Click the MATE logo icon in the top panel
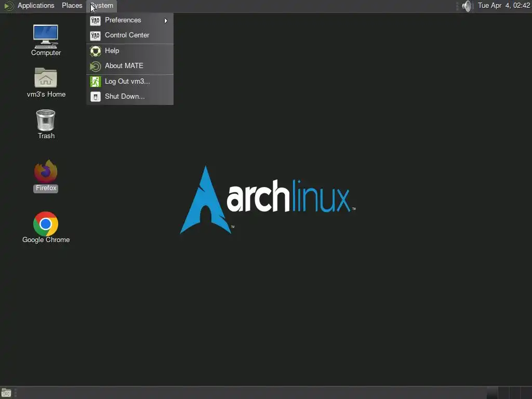Screen dimensions: 532x399 (x=9, y=6)
